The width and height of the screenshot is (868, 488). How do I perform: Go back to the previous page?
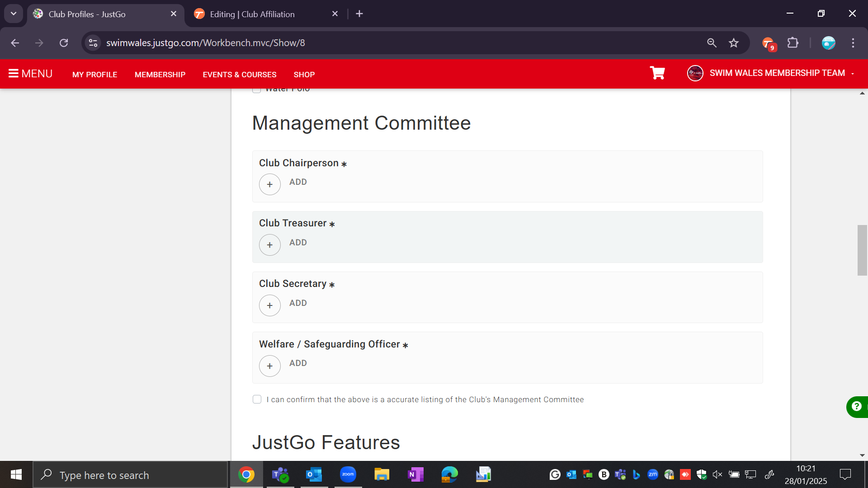15,43
